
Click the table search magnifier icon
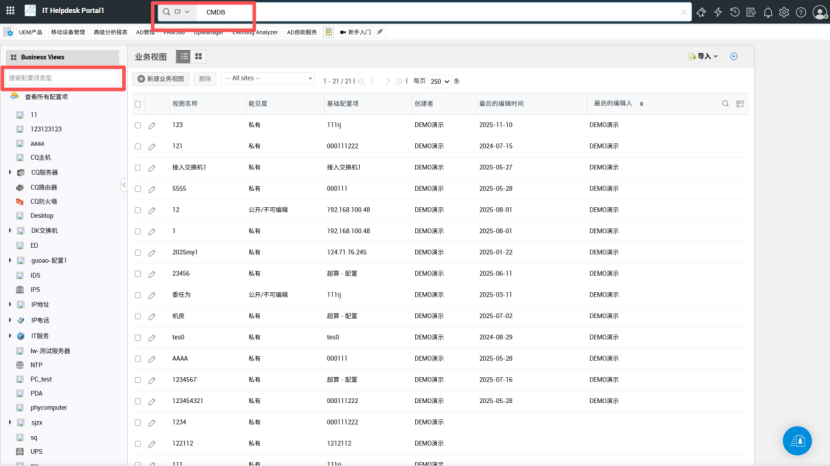point(726,103)
